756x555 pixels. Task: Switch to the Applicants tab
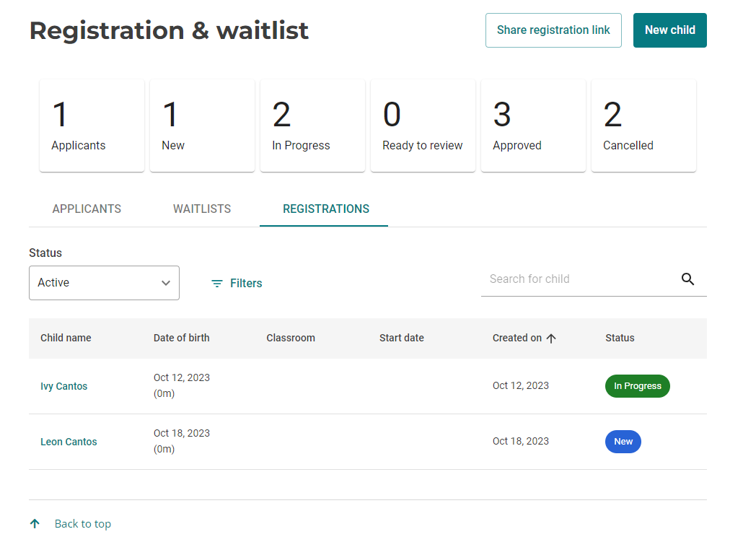pyautogui.click(x=86, y=209)
